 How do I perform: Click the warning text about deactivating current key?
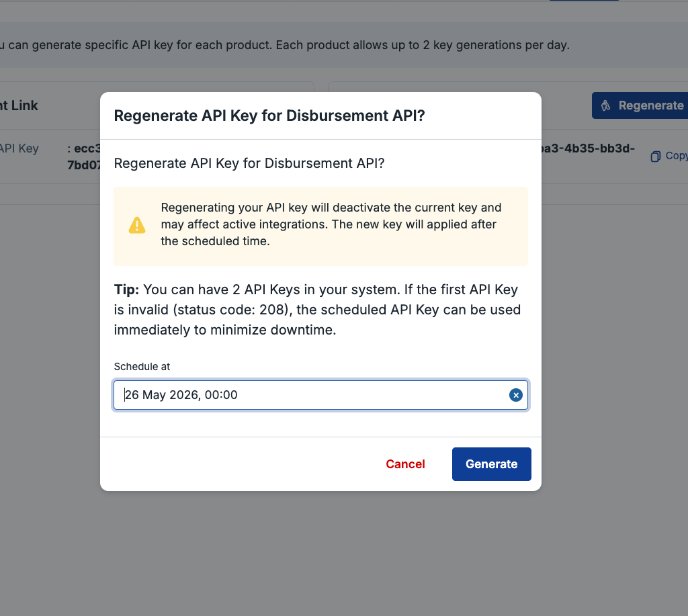(x=331, y=224)
